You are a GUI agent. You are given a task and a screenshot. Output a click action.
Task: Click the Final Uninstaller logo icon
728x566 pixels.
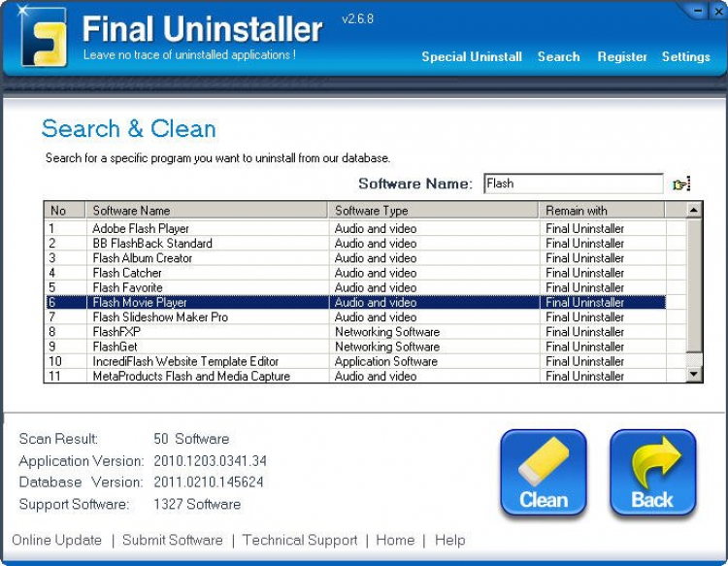(x=44, y=37)
